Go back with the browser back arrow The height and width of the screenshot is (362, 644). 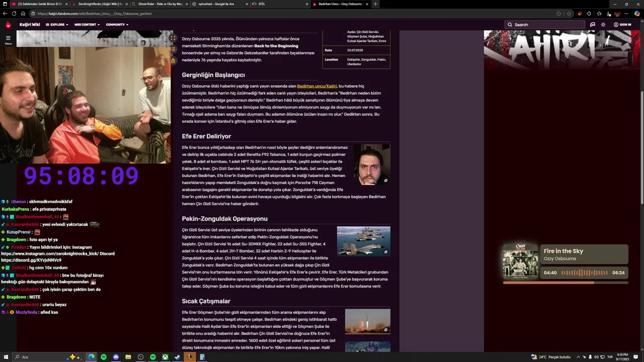[x=6, y=14]
